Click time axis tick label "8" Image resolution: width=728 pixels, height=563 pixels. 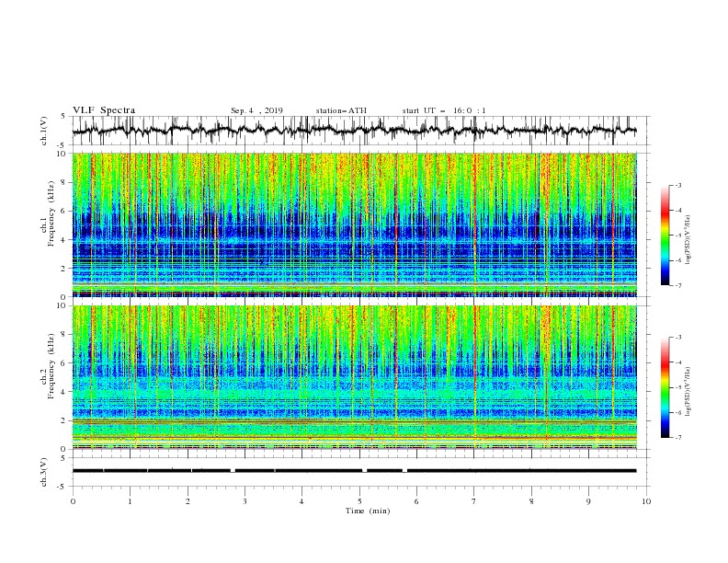click(531, 501)
